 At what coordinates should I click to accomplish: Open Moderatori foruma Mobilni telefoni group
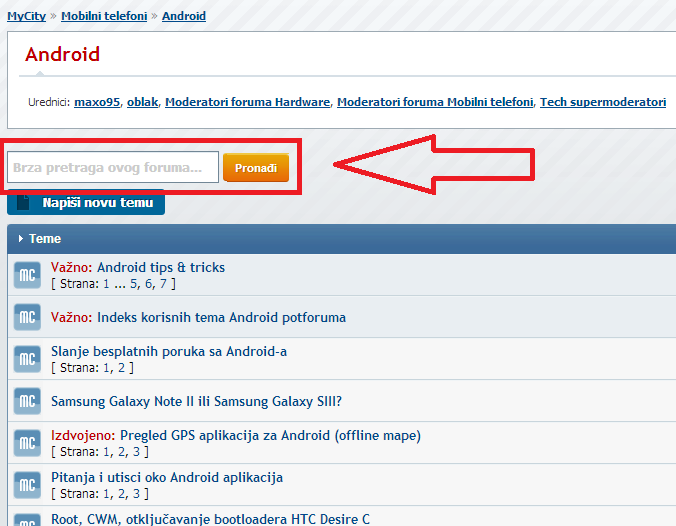pyautogui.click(x=435, y=102)
